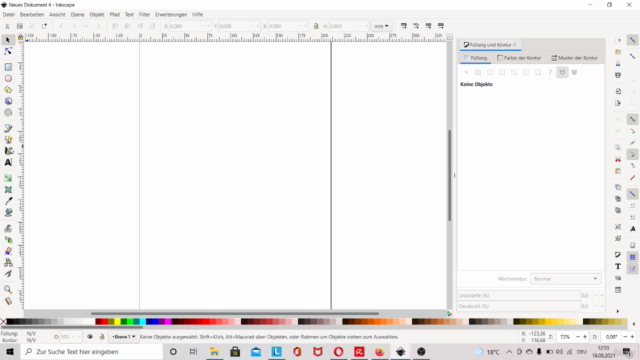640x360 pixels.
Task: Toggle width-height ratio lock
Action: coord(316,26)
